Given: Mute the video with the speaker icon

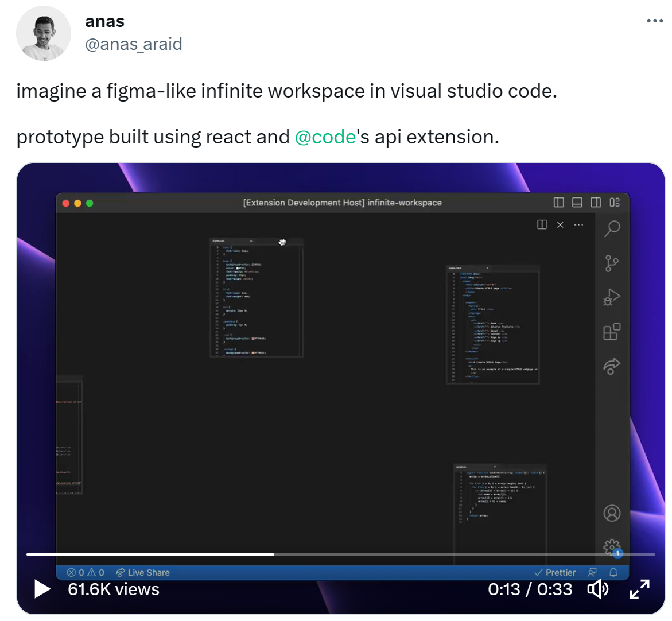Looking at the screenshot, I should tap(597, 589).
